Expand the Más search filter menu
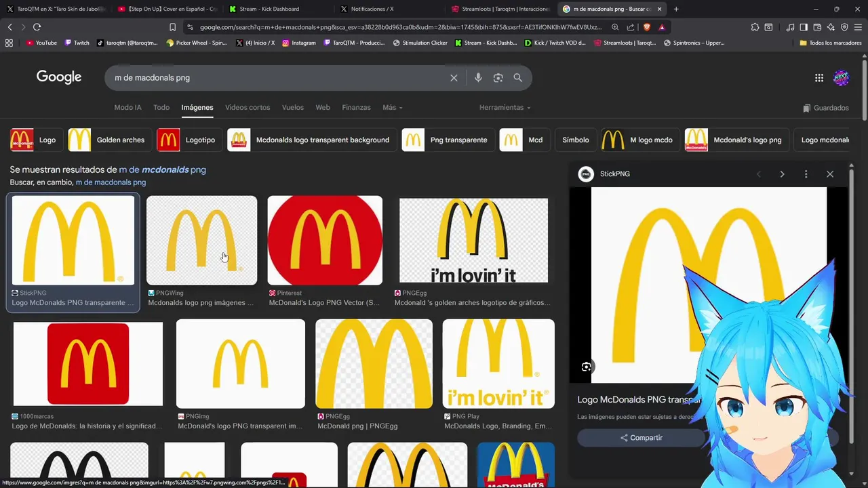The height and width of the screenshot is (488, 868). tap(393, 108)
